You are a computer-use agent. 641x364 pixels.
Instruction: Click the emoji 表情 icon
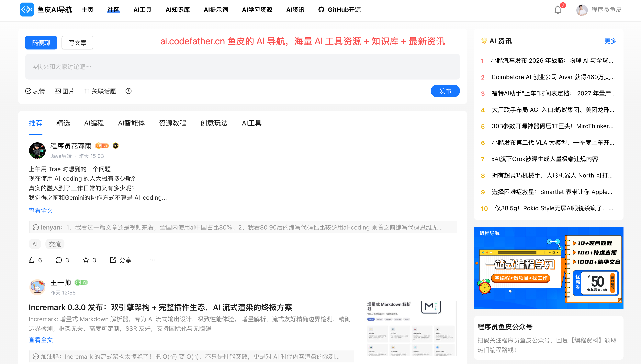28,91
